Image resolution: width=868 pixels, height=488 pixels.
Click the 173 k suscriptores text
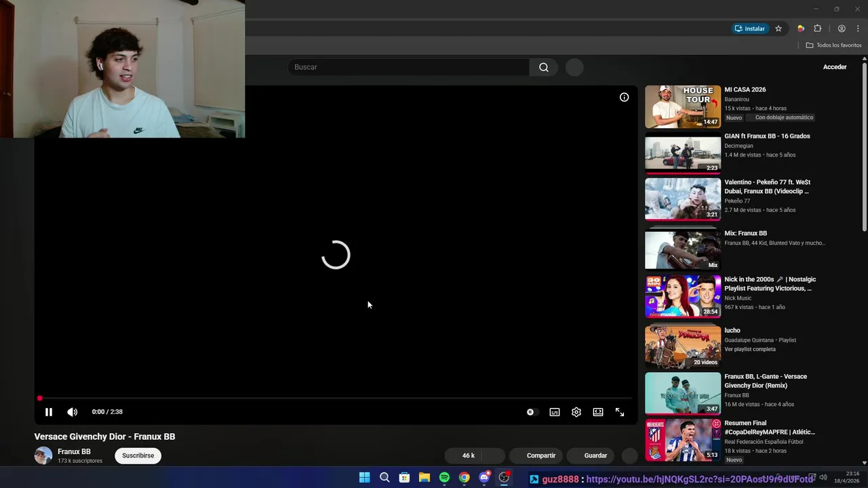click(x=80, y=461)
